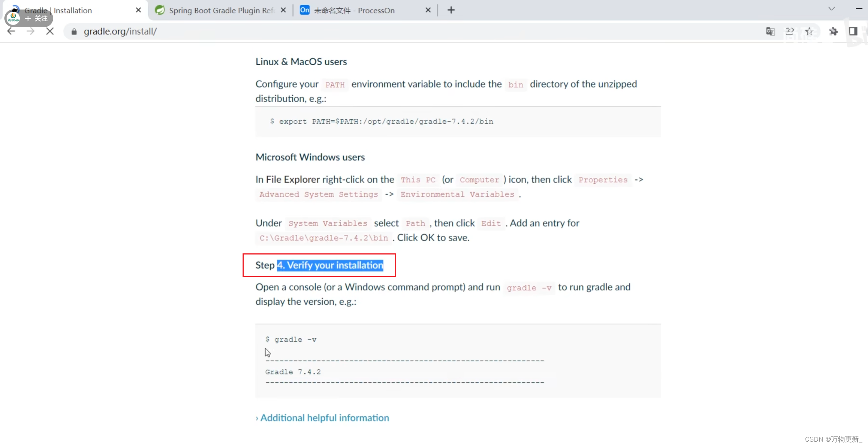Stop loading the page
Screen dimensions: 868x446
[50, 31]
